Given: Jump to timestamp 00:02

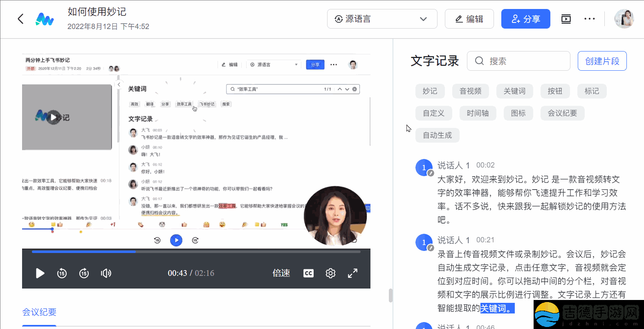Looking at the screenshot, I should (485, 165).
